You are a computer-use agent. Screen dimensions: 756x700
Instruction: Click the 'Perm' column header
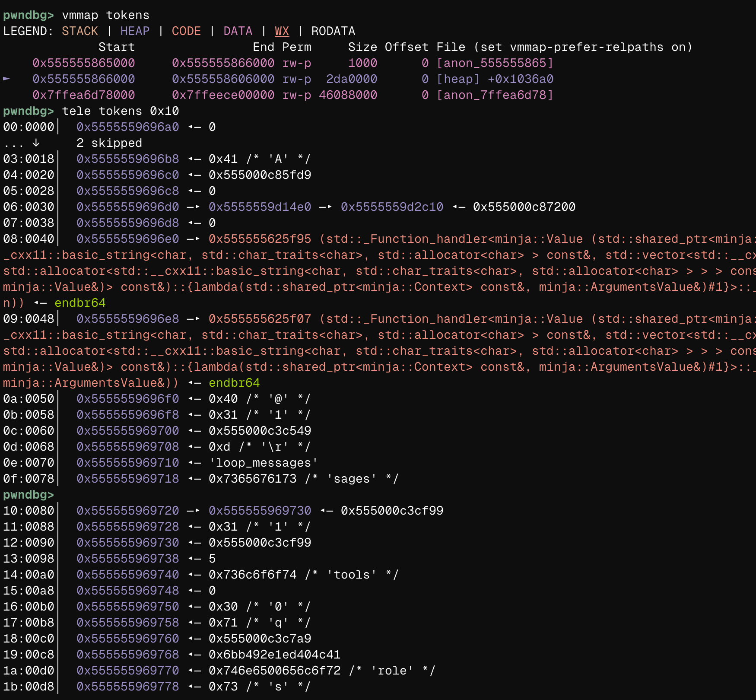click(x=296, y=47)
